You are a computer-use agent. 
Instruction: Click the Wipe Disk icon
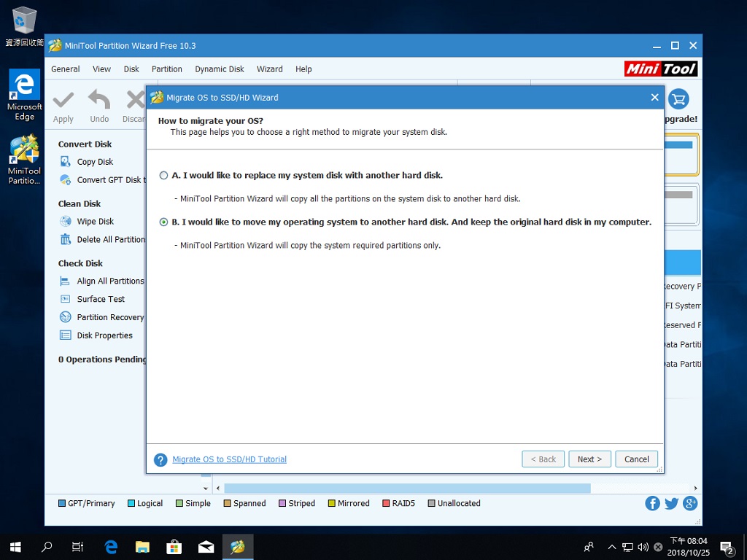(65, 221)
